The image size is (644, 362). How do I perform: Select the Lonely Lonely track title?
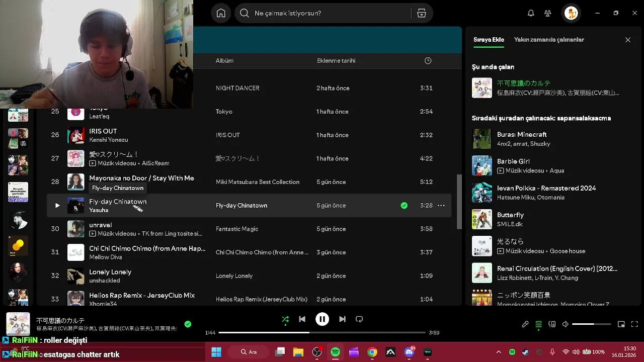tap(110, 272)
